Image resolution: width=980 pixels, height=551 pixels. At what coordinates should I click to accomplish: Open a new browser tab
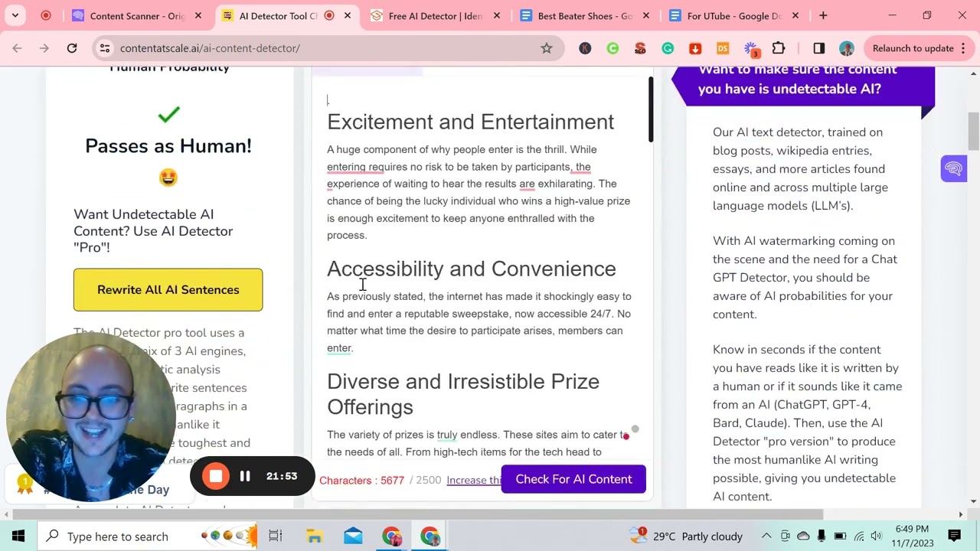coord(823,15)
